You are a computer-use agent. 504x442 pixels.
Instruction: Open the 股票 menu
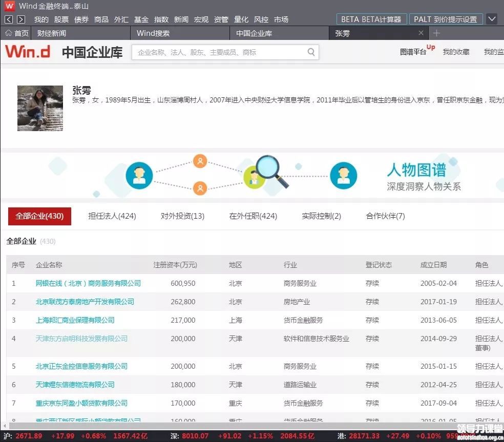point(61,19)
